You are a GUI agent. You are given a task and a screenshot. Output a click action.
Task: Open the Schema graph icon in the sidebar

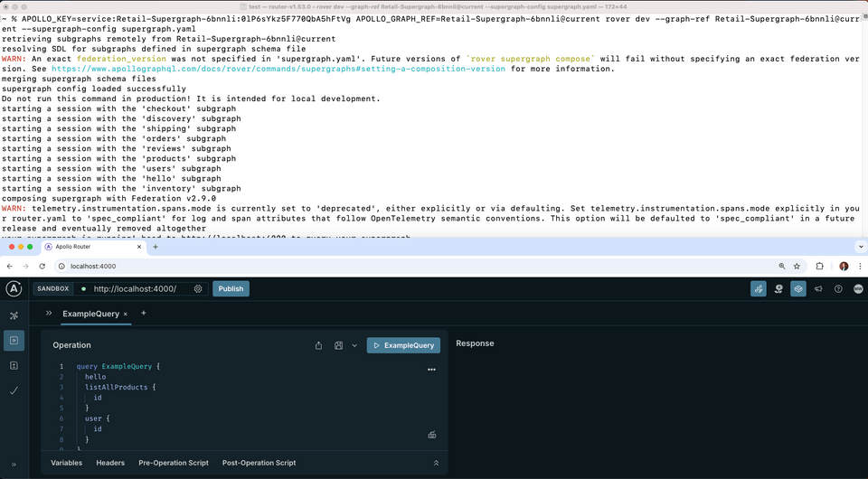point(14,315)
